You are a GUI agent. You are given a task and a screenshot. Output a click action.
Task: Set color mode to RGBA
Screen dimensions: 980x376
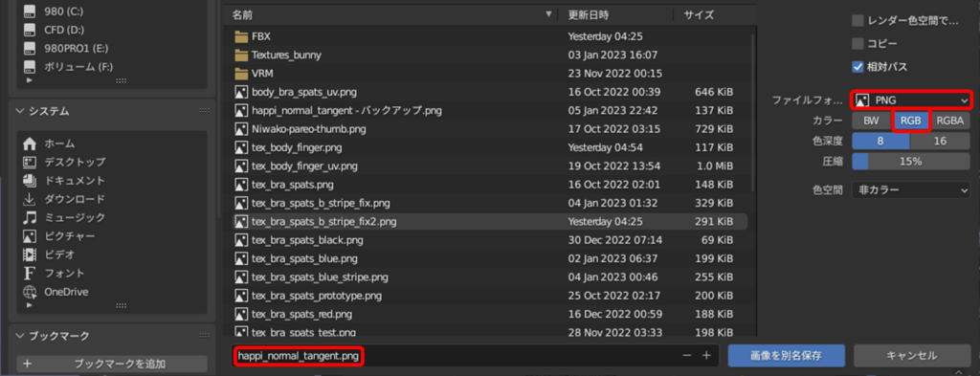(x=950, y=122)
